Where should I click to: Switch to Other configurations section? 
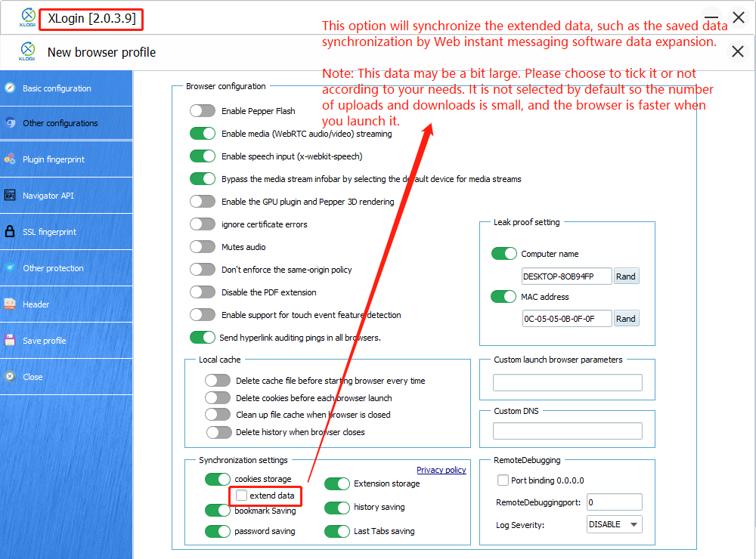tap(66, 123)
